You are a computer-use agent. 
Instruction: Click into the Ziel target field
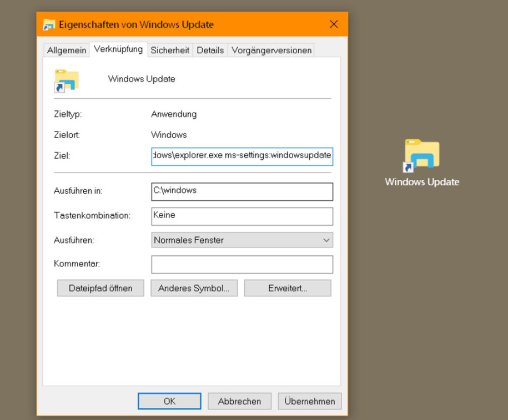242,156
